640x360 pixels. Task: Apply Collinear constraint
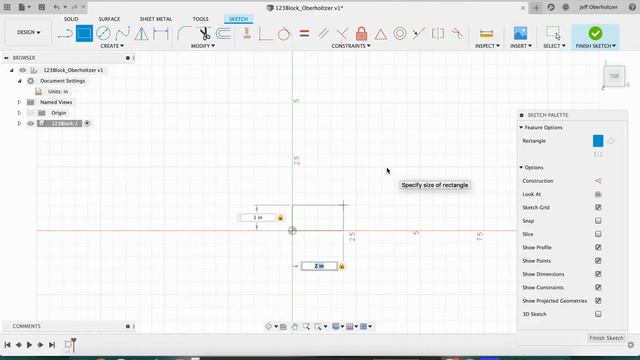click(419, 33)
